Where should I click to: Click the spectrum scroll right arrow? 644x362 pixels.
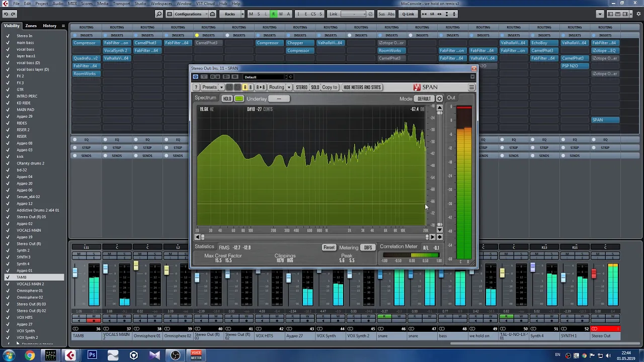click(x=432, y=237)
